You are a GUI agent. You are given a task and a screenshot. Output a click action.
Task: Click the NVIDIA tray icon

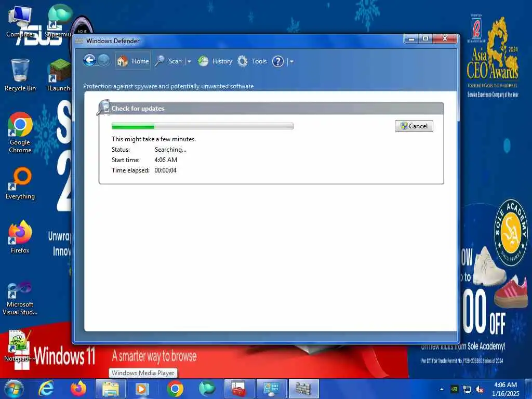(454, 389)
